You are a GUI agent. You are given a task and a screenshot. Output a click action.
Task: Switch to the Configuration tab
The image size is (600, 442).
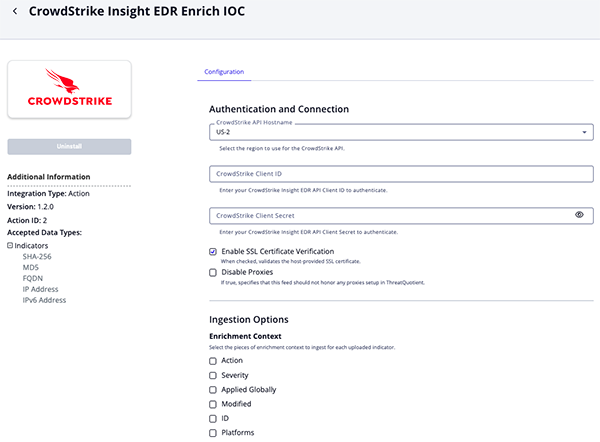(224, 72)
